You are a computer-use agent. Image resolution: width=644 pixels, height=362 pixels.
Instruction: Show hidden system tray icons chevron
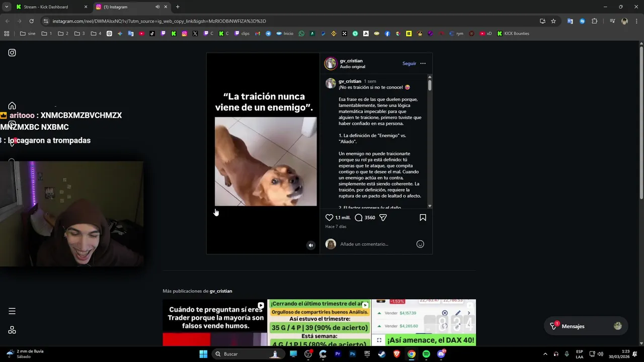pyautogui.click(x=545, y=354)
